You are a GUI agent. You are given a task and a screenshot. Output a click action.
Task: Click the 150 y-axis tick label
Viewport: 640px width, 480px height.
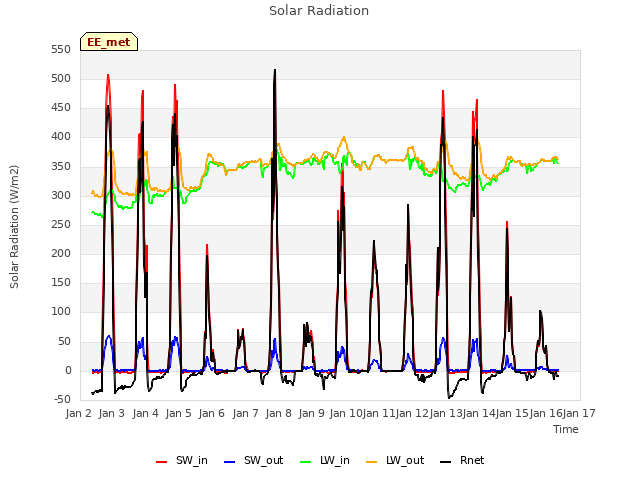61,282
